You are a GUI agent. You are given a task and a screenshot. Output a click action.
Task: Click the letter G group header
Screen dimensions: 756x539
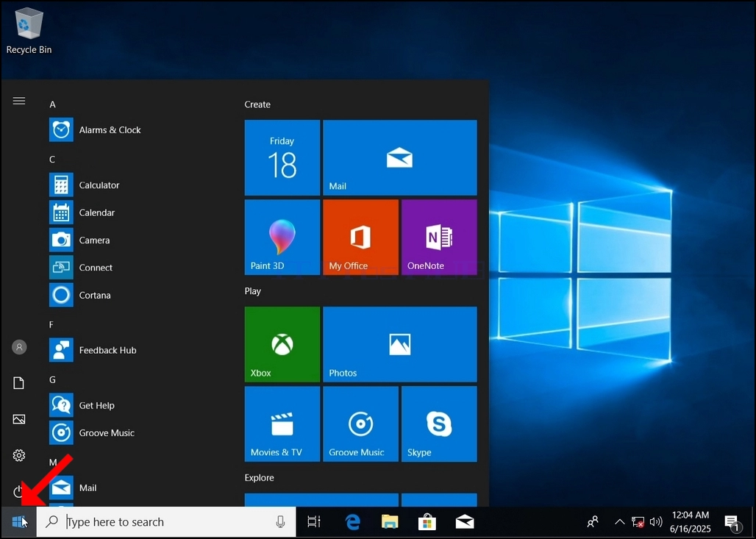[52, 379]
